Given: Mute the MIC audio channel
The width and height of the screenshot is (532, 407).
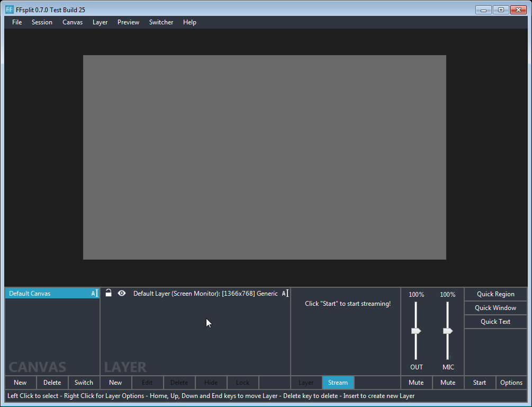Looking at the screenshot, I should click(448, 383).
